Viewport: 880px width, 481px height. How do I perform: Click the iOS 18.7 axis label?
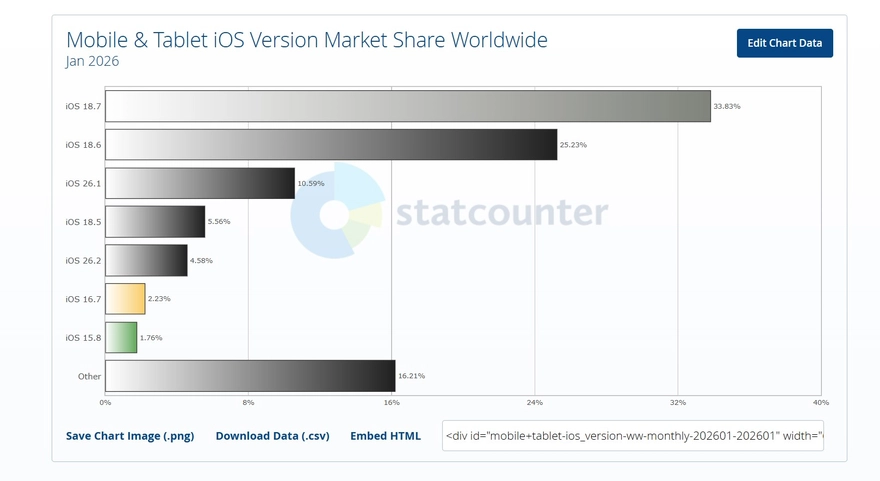pos(83,106)
